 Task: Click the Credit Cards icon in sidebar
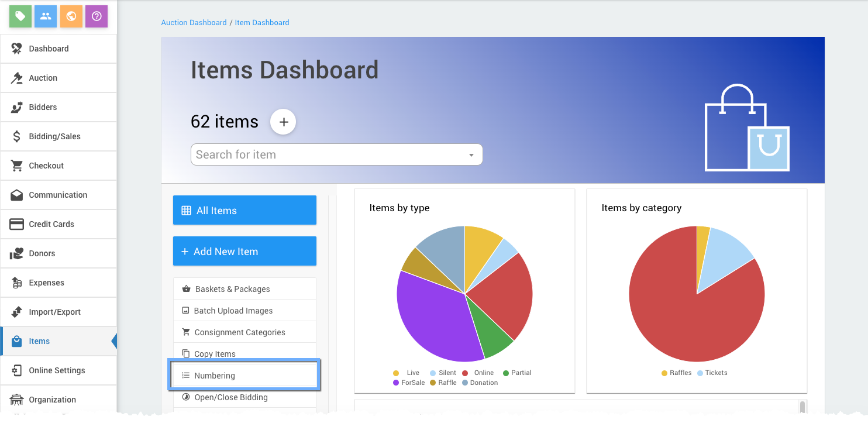[17, 224]
